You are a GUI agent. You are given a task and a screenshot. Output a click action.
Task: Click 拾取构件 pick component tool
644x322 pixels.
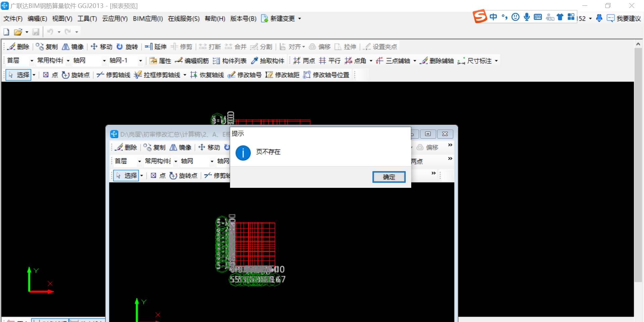pyautogui.click(x=268, y=61)
